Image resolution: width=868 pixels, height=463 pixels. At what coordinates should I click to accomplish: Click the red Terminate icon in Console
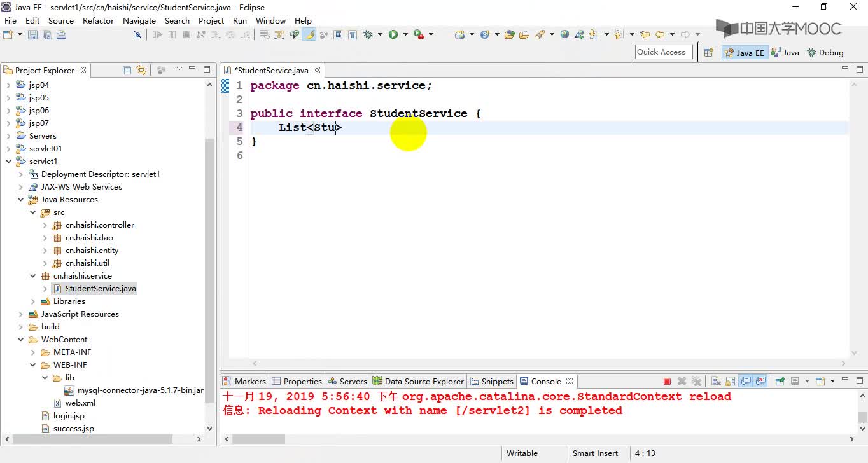pos(667,381)
